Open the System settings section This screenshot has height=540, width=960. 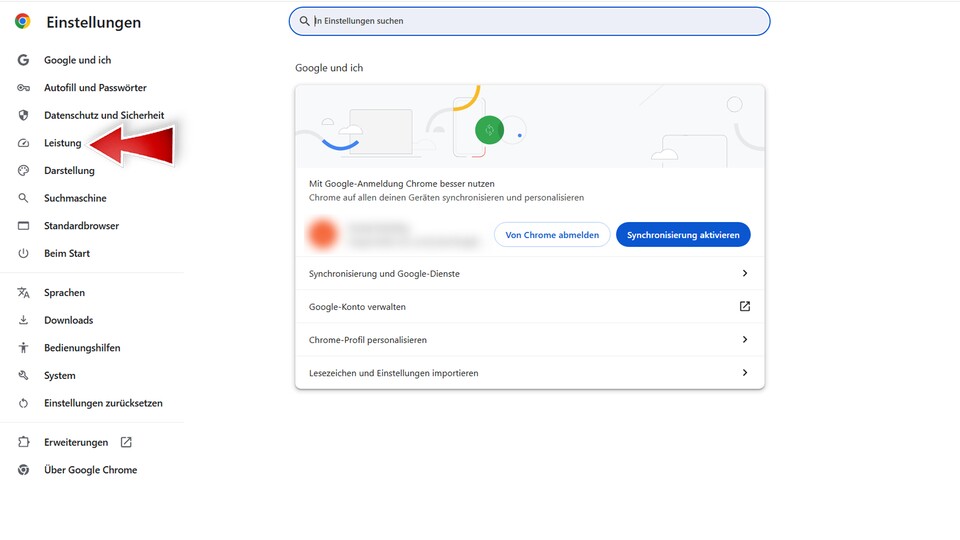click(59, 376)
